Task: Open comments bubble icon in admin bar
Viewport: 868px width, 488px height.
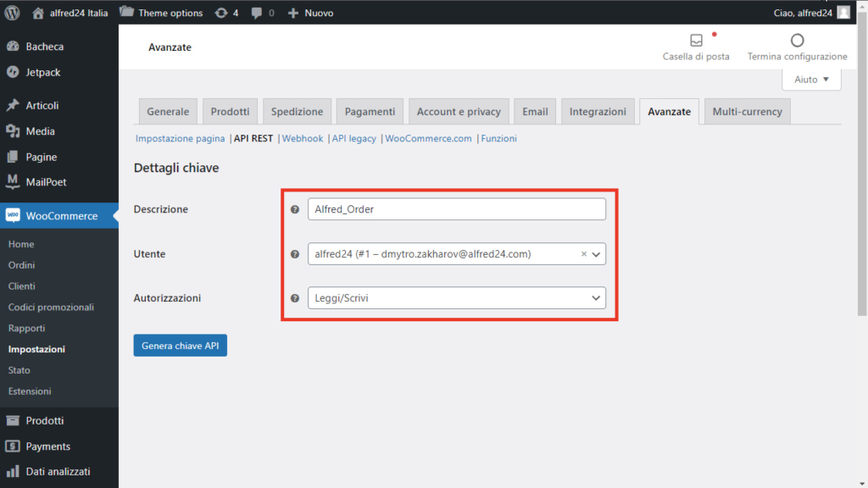Action: click(256, 13)
